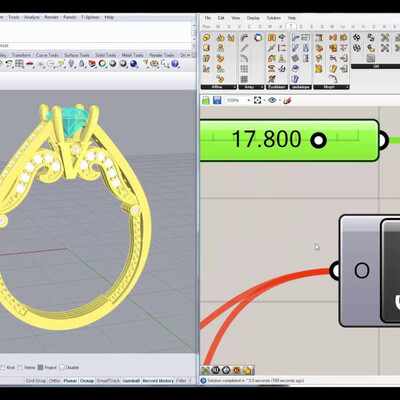The image size is (400, 400).
Task: Uncheck the Project osnap checkbox
Action: pos(40,367)
